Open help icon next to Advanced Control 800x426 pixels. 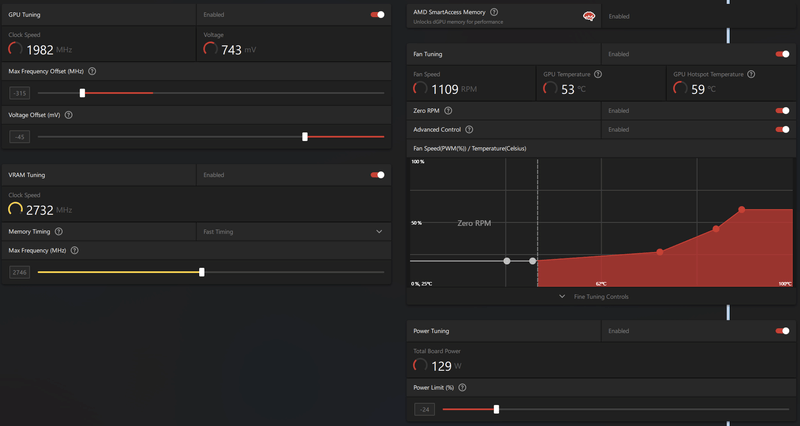pyautogui.click(x=469, y=130)
